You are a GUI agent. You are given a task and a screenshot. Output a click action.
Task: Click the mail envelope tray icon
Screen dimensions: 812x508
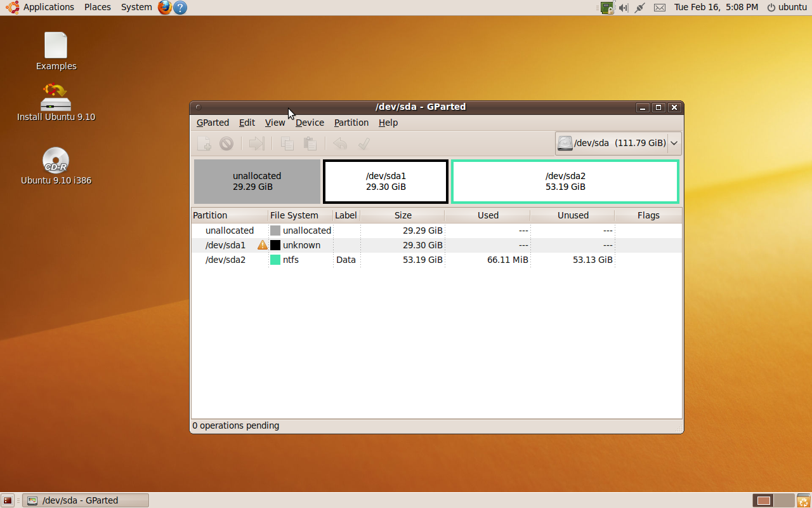coord(660,8)
